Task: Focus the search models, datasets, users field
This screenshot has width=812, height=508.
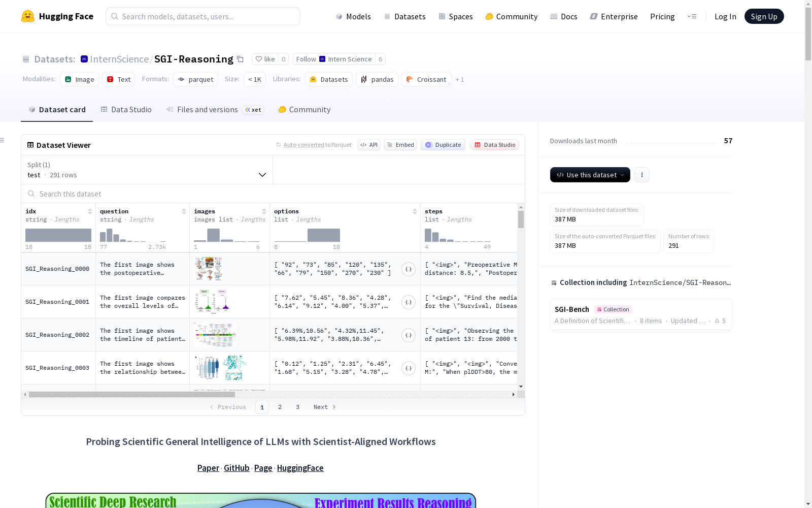Action: pyautogui.click(x=203, y=16)
